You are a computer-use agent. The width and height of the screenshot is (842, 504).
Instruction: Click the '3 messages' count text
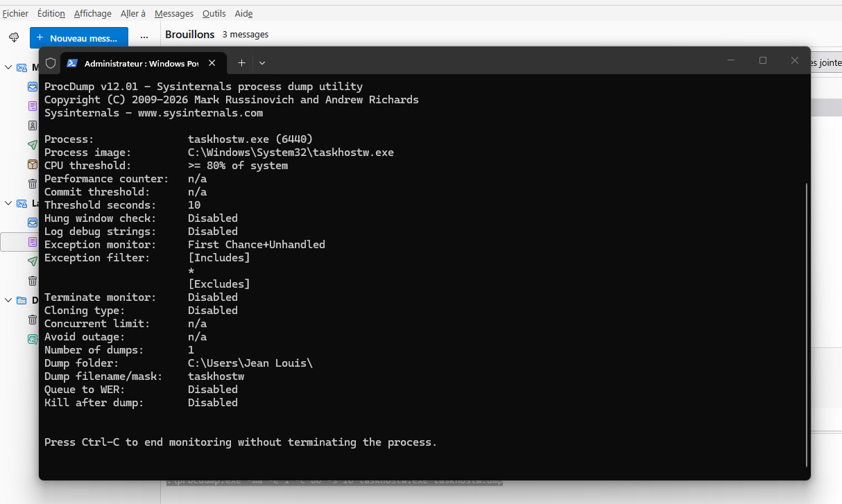click(x=246, y=35)
